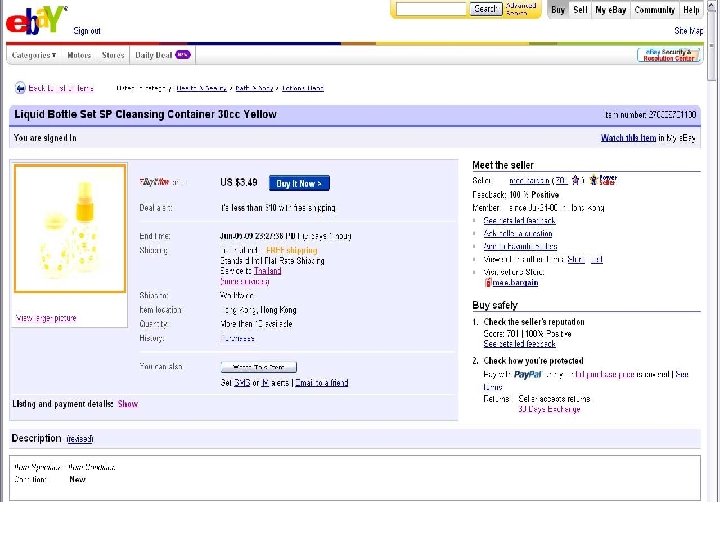The width and height of the screenshot is (720, 540).
Task: Click in the search input field
Action: tap(431, 9)
